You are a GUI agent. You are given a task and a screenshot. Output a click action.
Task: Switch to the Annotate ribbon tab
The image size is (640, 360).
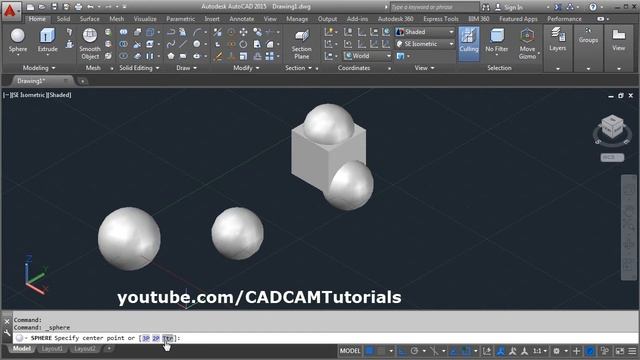(241, 19)
